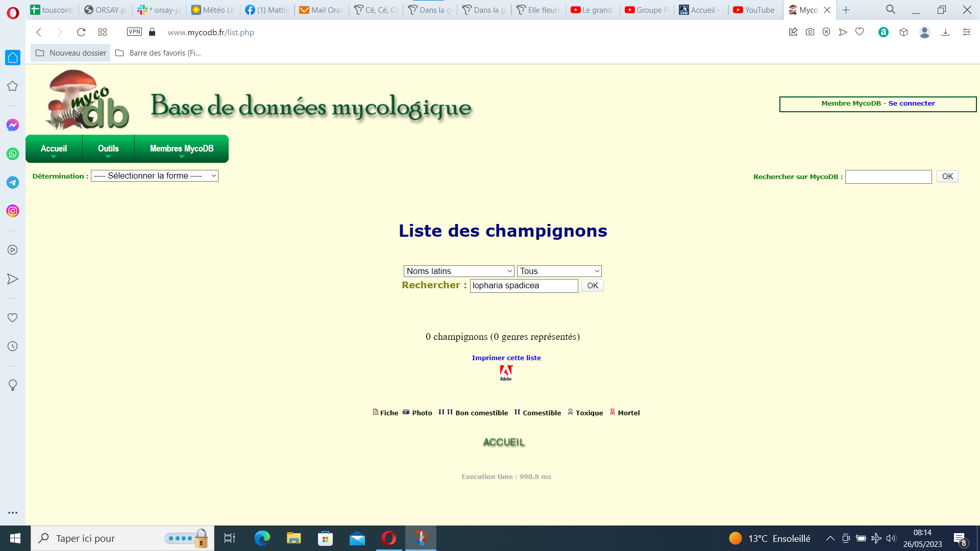This screenshot has height=551, width=980.
Task: Open Opera history clock icon in sidebar
Action: tap(13, 346)
